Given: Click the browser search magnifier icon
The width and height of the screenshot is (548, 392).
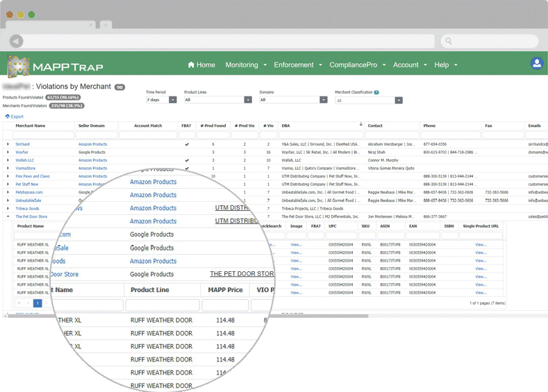Looking at the screenshot, I should (x=449, y=41).
